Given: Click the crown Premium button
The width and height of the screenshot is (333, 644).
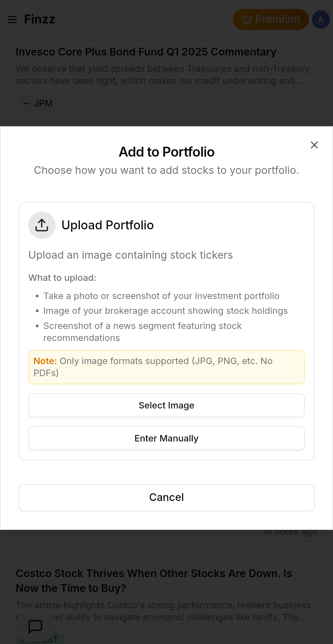Looking at the screenshot, I should click(x=270, y=19).
